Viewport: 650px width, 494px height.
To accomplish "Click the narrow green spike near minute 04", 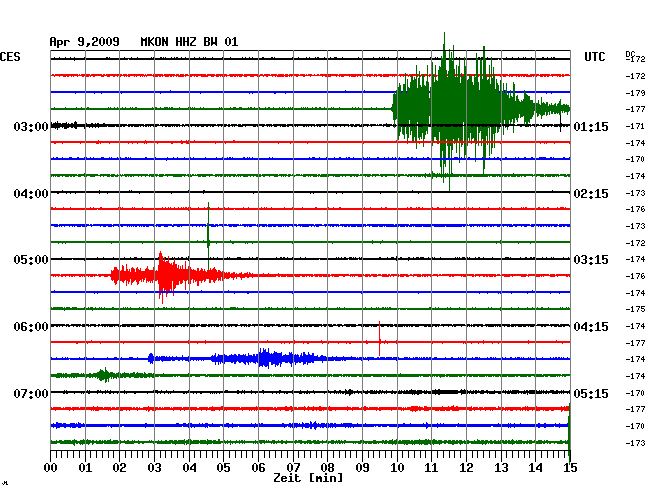I will tap(208, 234).
